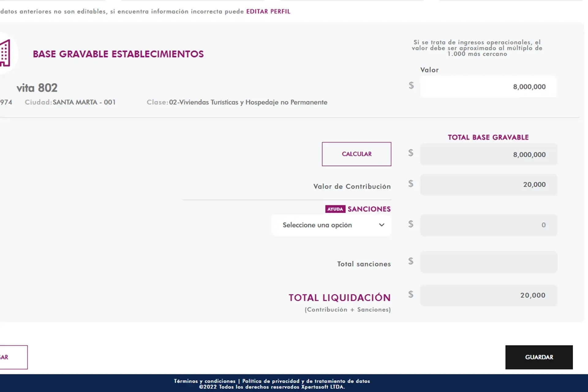Click the building icon beside Base Gravable
588x392 pixels.
(x=5, y=53)
